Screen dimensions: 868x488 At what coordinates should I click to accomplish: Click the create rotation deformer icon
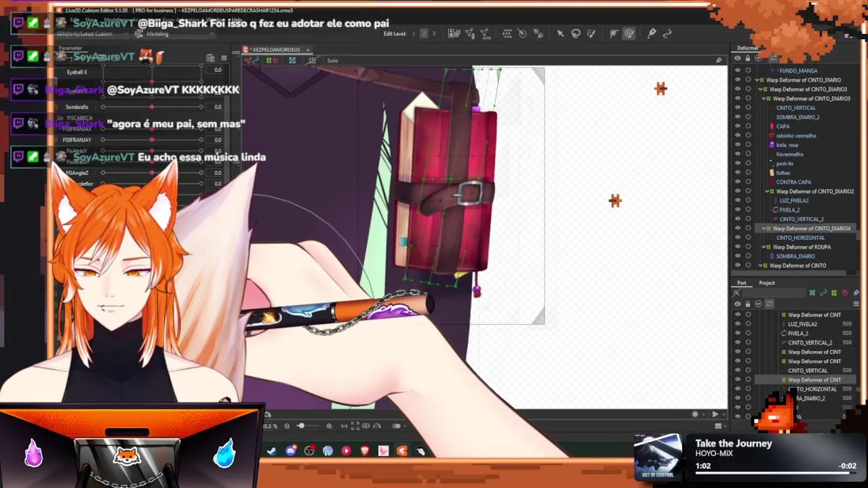coord(522,33)
